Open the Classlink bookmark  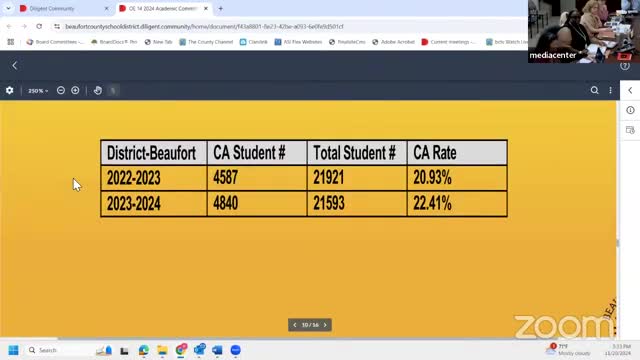pos(253,42)
